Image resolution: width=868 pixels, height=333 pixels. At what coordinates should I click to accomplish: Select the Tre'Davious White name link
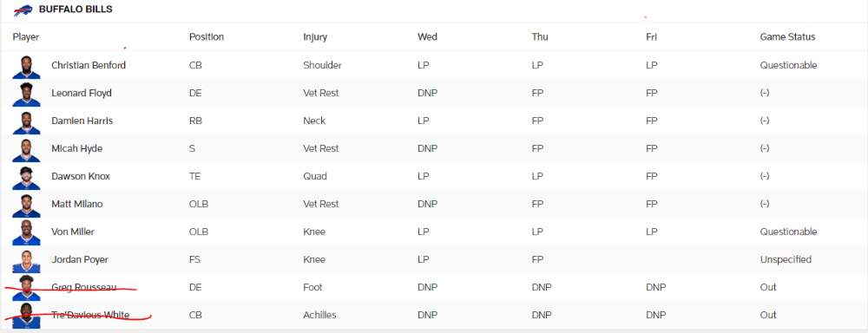[x=90, y=315]
